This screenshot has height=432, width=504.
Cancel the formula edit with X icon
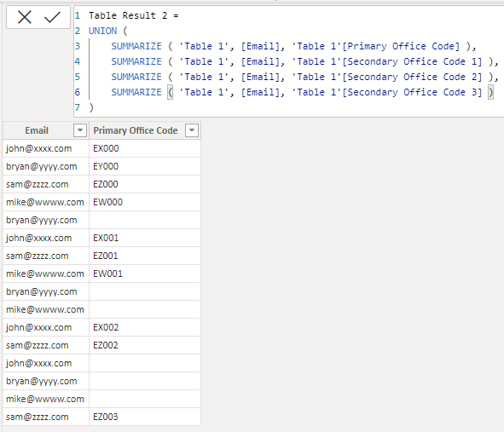pyautogui.click(x=25, y=17)
